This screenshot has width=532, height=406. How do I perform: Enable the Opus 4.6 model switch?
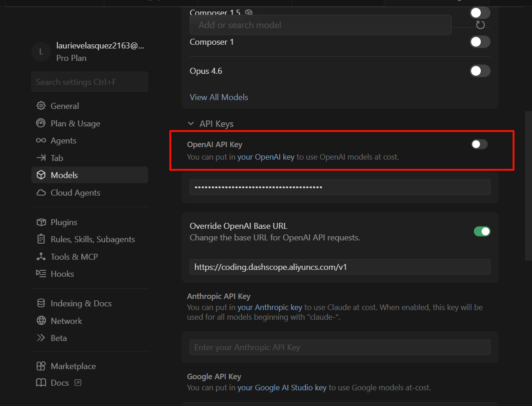coord(480,71)
